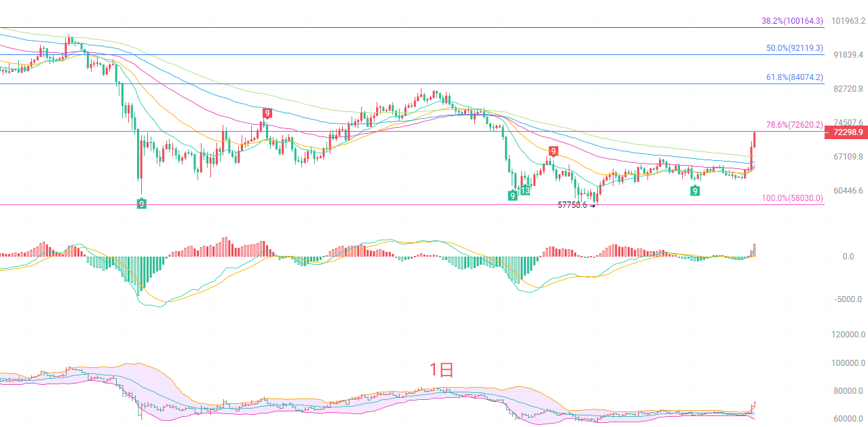Click the 120000.0 Bollinger panel axis label

(x=848, y=335)
